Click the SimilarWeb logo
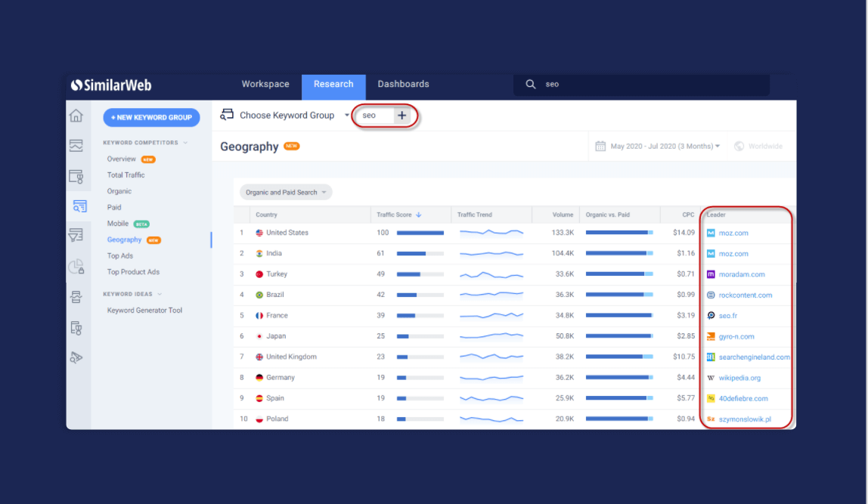The image size is (868, 504). click(110, 85)
